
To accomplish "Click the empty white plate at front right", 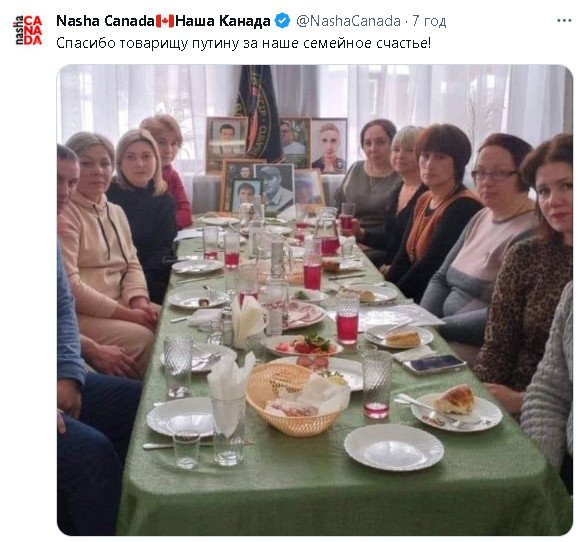I will (394, 447).
